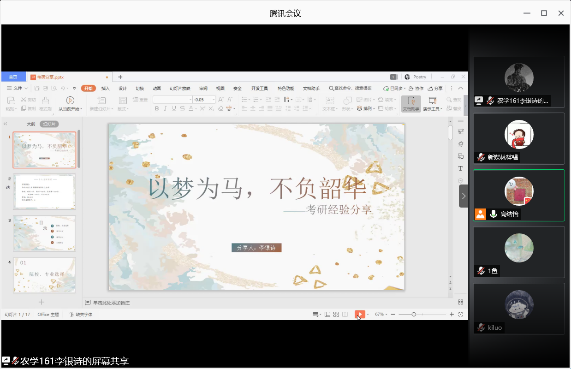Click the 'play from current slide' ribbon icon

coord(70,103)
